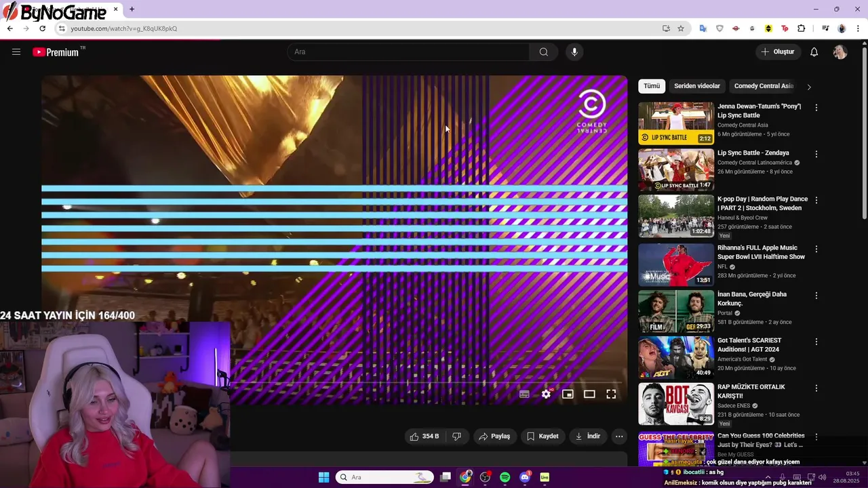Reload the page in Chrome
Image resolution: width=868 pixels, height=488 pixels.
coord(42,28)
